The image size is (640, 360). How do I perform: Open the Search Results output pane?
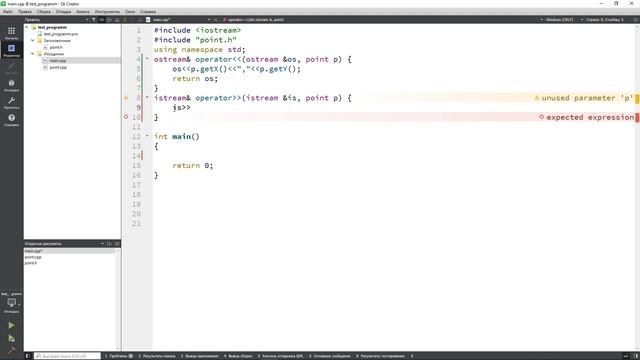(157, 356)
